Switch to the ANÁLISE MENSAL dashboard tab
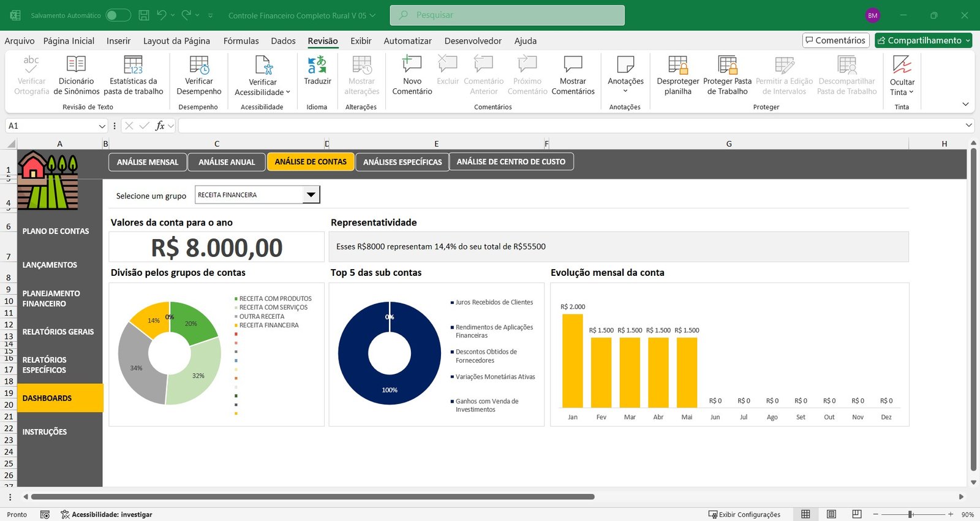This screenshot has width=980, height=521. (148, 162)
